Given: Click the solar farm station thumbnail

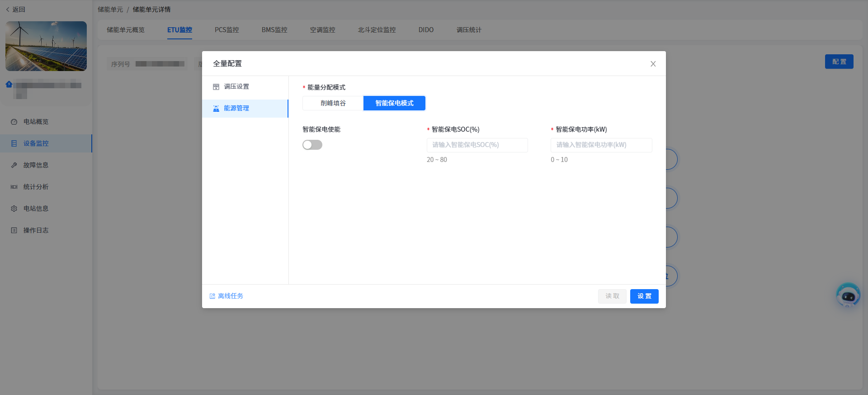Looking at the screenshot, I should (46, 46).
